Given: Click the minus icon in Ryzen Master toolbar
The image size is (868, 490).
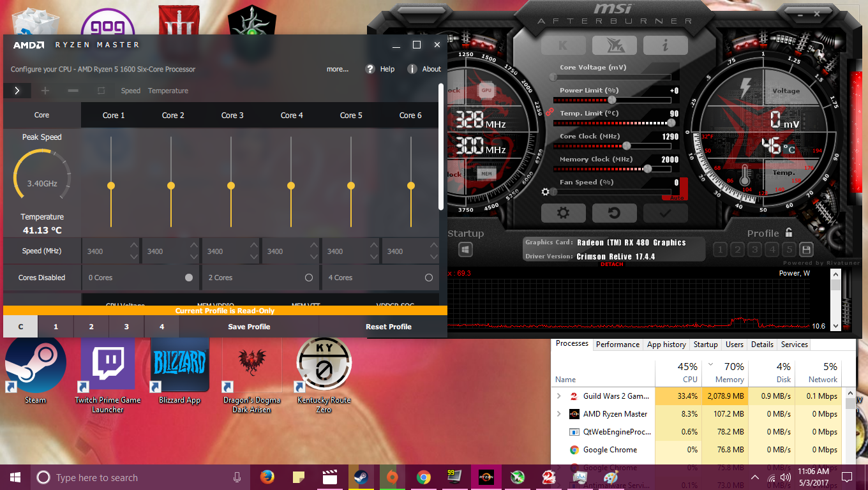Looking at the screenshot, I should pyautogui.click(x=73, y=91).
